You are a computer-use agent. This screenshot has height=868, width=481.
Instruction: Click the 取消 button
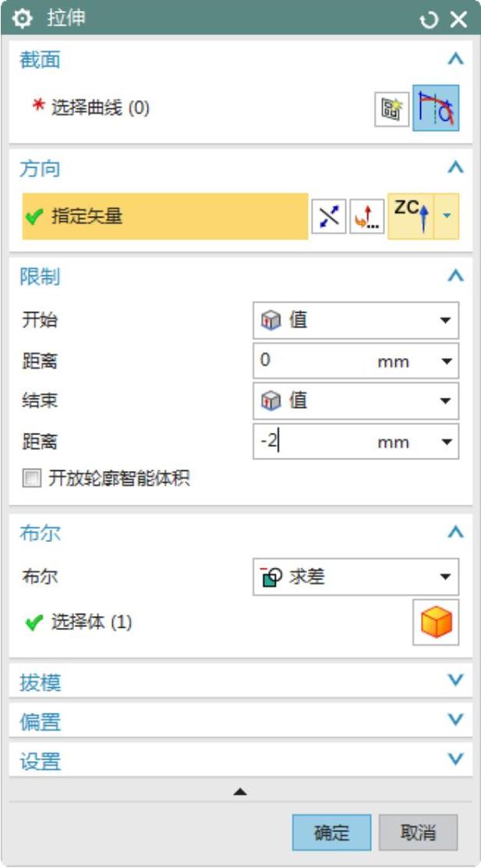tap(418, 832)
